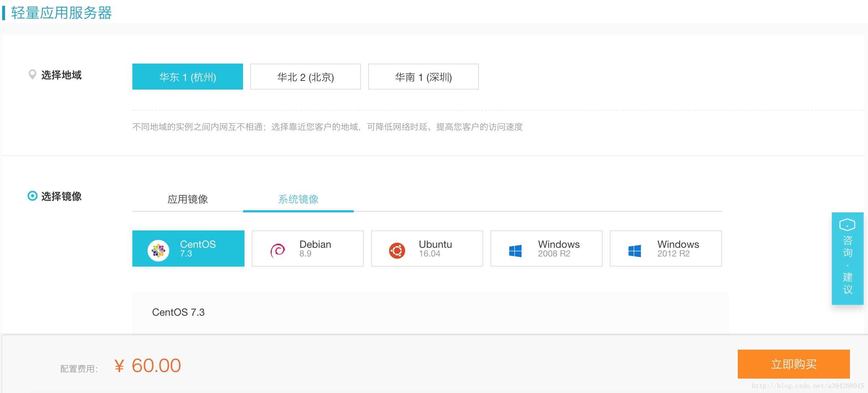Click the consultation chat bubble icon

tap(847, 225)
